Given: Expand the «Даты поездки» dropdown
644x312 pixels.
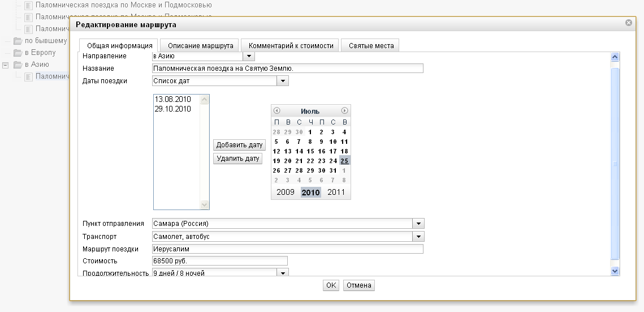Looking at the screenshot, I should tap(283, 81).
